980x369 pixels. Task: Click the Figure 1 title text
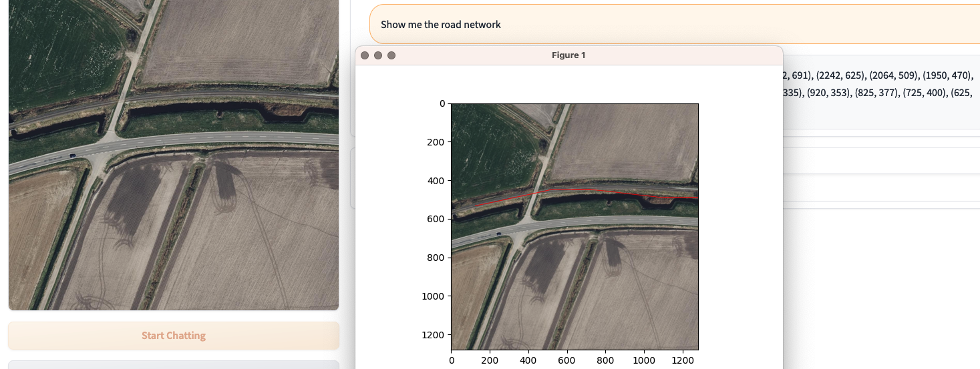568,55
